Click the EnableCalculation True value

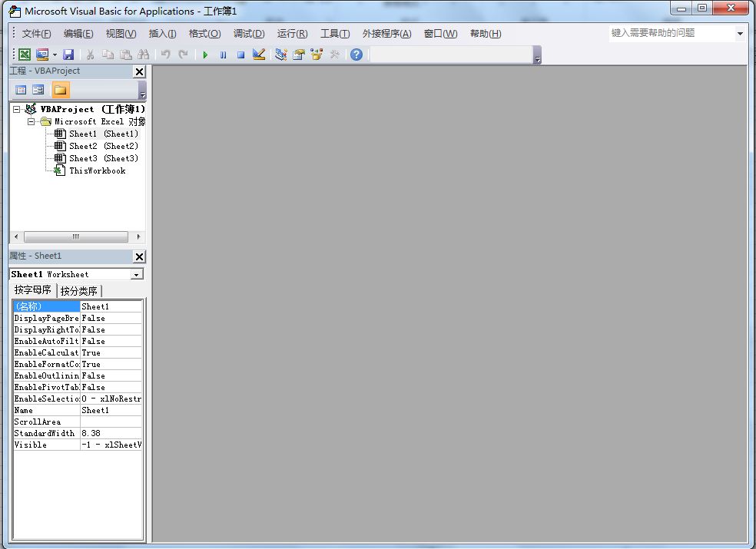(x=111, y=353)
